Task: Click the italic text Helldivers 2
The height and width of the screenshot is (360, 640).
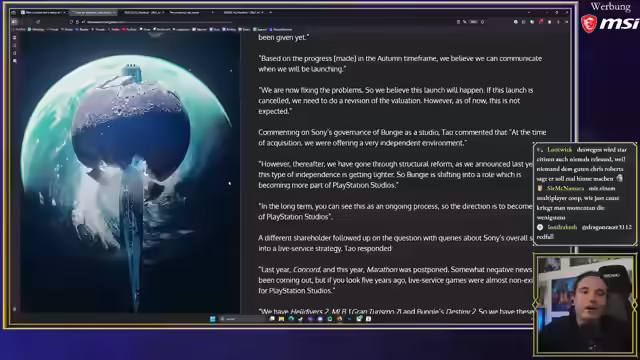Action: 309,311
